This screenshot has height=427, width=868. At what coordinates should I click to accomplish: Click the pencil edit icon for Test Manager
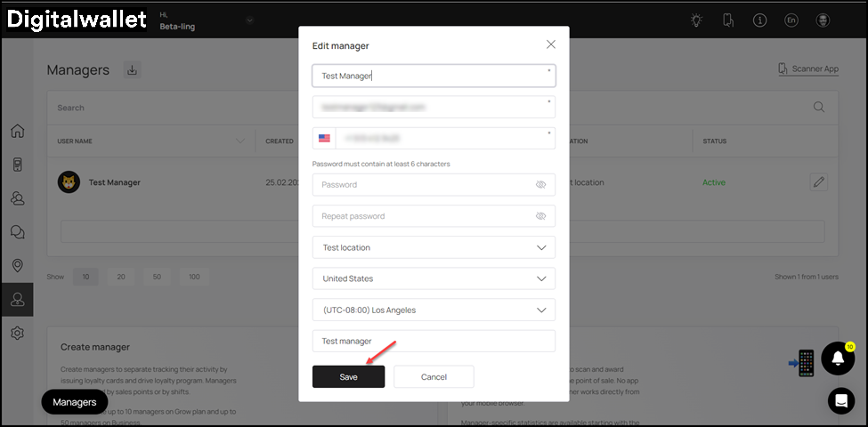click(x=819, y=181)
